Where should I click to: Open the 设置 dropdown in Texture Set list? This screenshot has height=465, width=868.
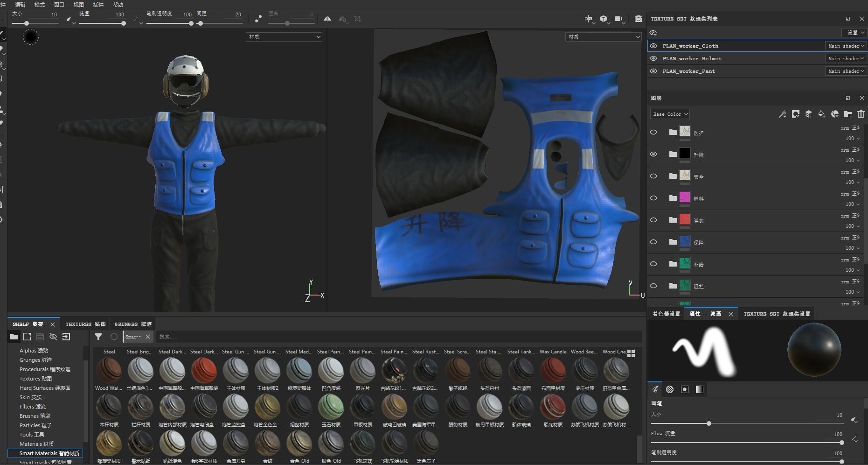point(854,33)
